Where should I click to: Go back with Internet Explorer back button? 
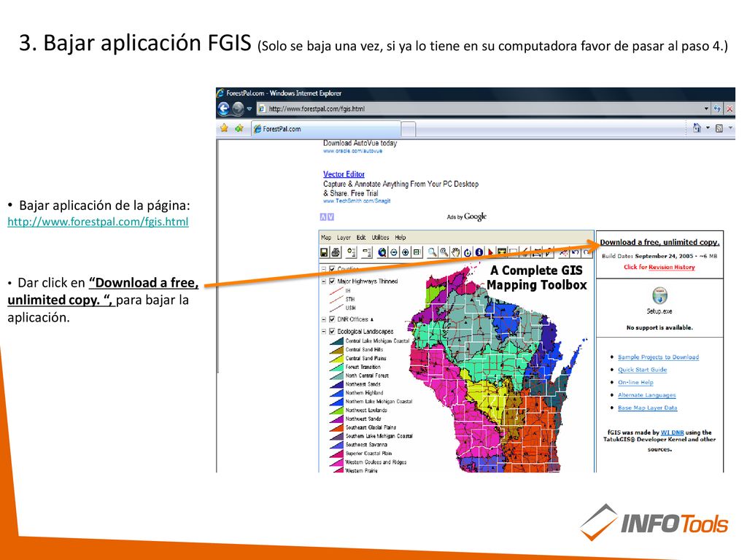223,109
